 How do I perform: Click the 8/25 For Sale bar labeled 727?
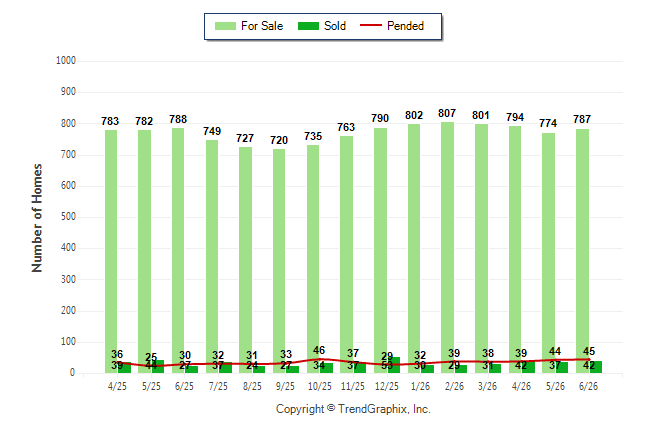246,260
